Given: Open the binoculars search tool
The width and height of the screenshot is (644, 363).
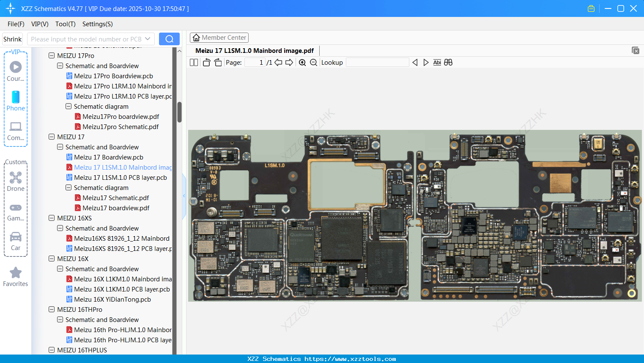Looking at the screenshot, I should click(x=448, y=62).
